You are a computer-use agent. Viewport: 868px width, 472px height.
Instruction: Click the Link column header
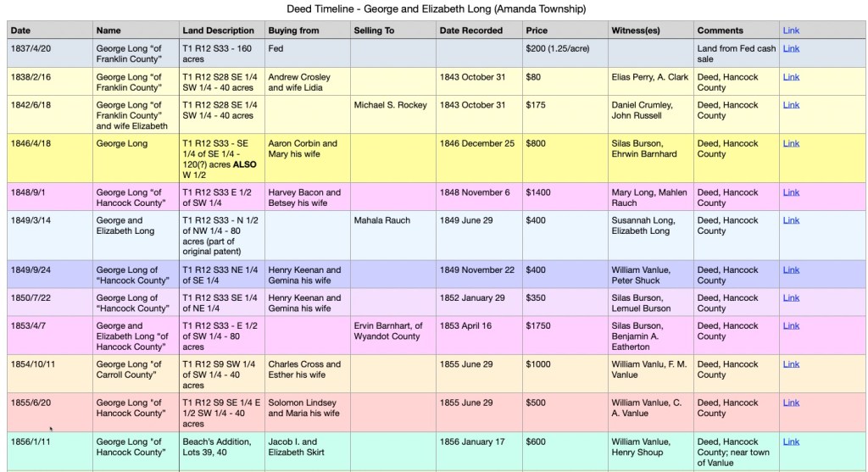790,31
